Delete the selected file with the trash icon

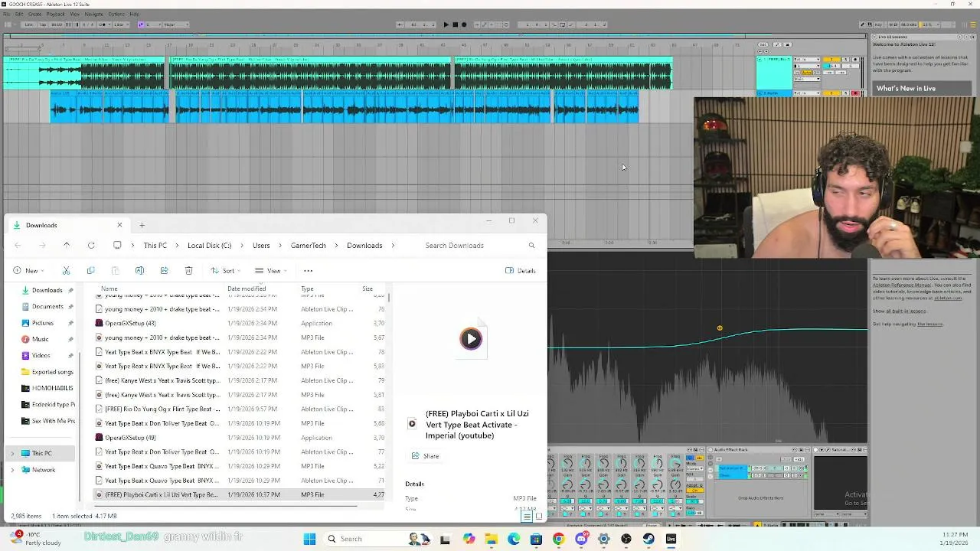[x=188, y=270]
